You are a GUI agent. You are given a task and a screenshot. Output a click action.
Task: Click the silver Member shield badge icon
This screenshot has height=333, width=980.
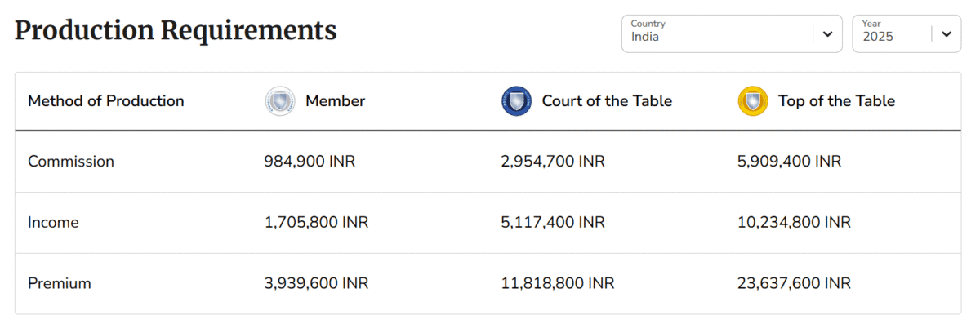280,101
